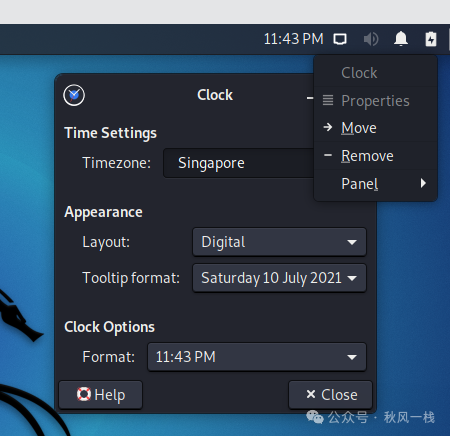Click the battery charging icon
This screenshot has height=436, width=450.
point(431,39)
